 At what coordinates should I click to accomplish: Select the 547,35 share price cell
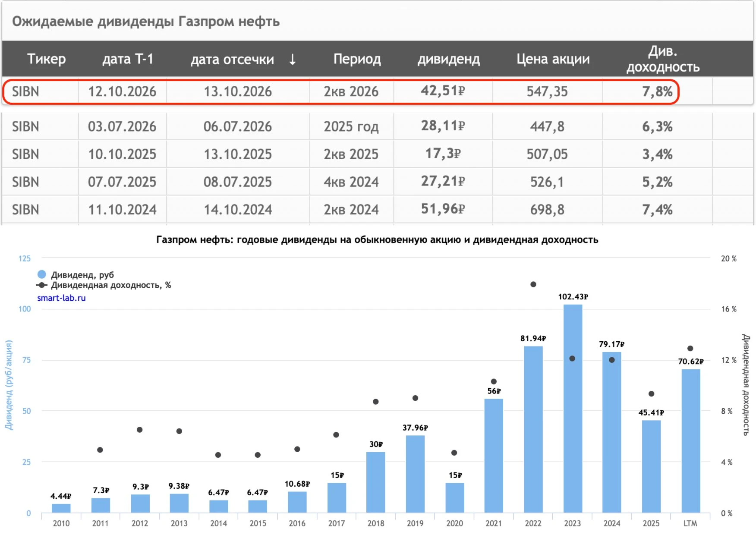547,91
